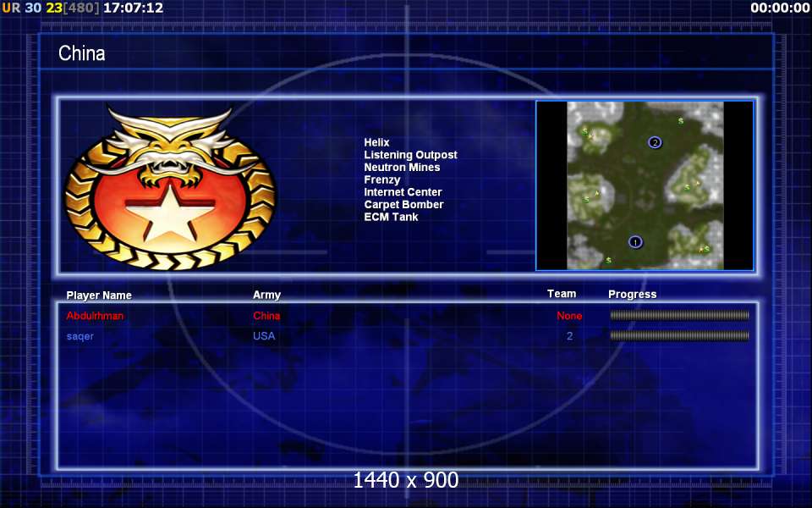Click the USA army entry

coord(264,336)
